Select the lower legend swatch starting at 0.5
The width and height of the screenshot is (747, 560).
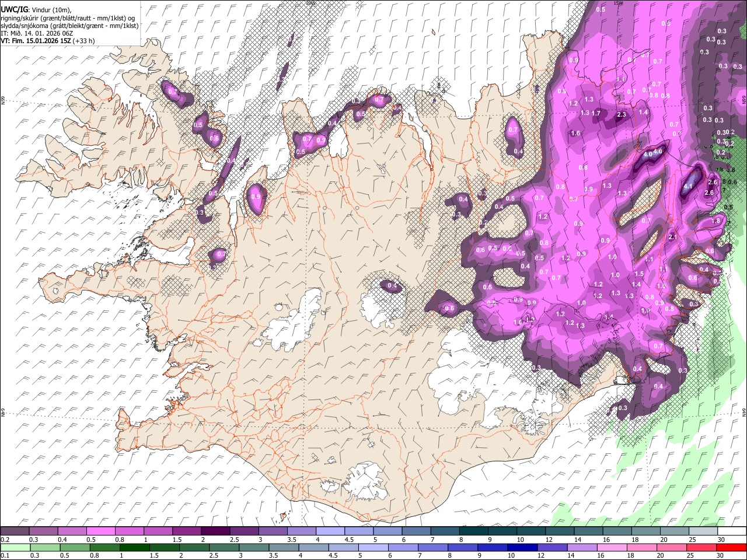point(72,548)
